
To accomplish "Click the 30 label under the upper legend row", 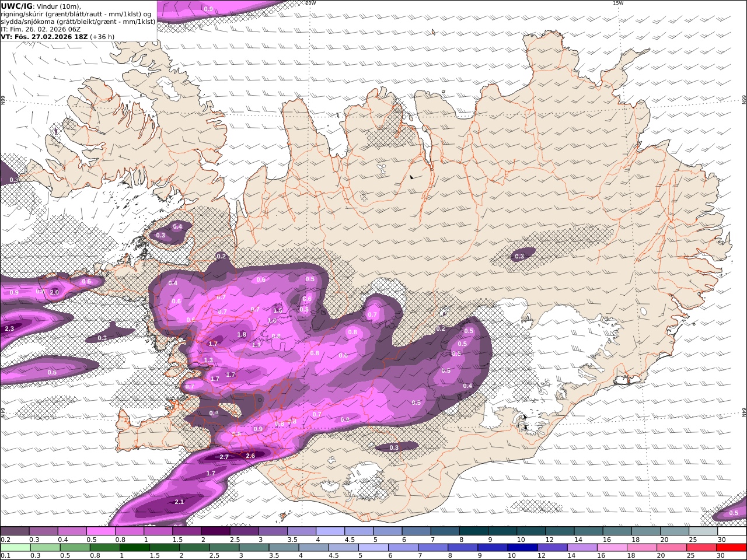I will [721, 540].
